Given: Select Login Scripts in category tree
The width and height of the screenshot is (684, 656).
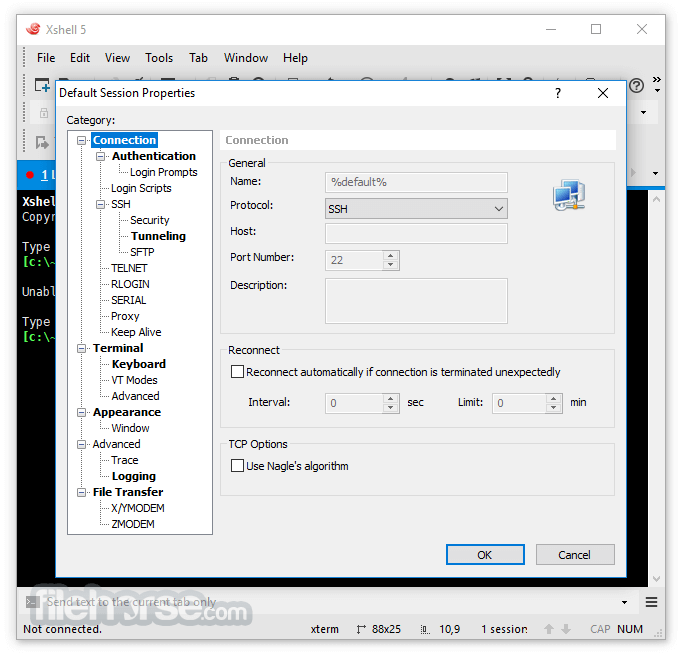Looking at the screenshot, I should click(141, 188).
